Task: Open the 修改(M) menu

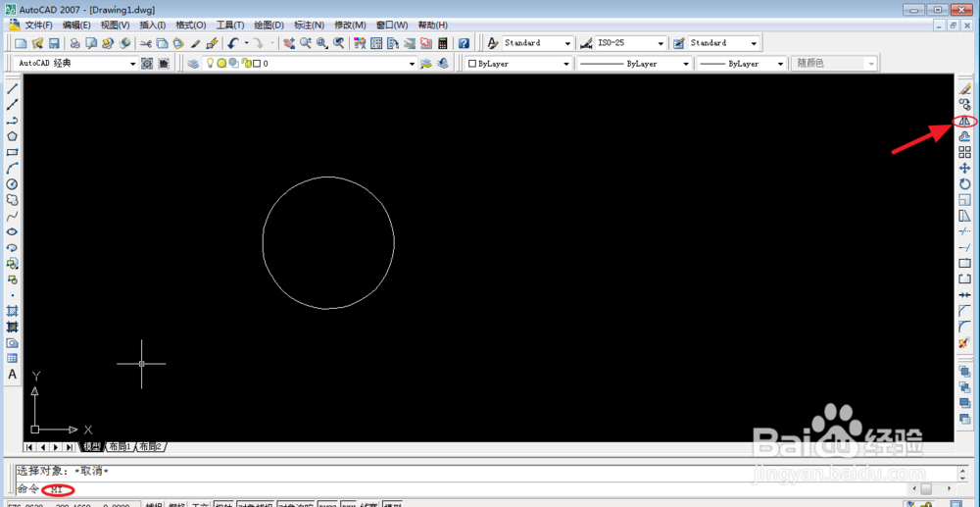Action: [350, 25]
